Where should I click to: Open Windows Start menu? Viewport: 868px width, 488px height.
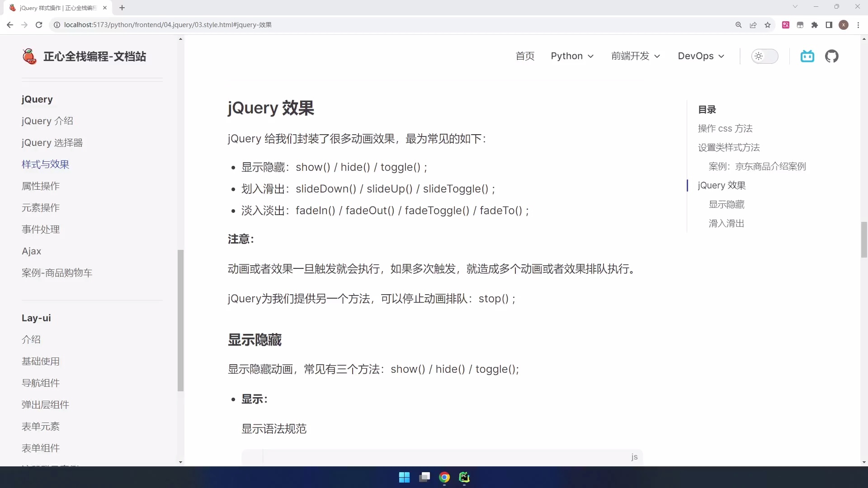click(404, 477)
